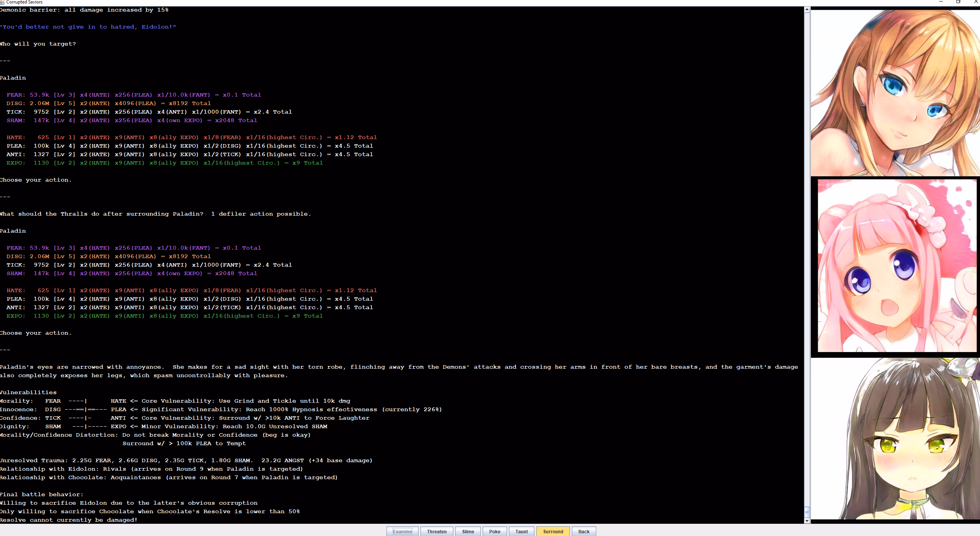Click the scrollbar up arrow

tap(807, 10)
